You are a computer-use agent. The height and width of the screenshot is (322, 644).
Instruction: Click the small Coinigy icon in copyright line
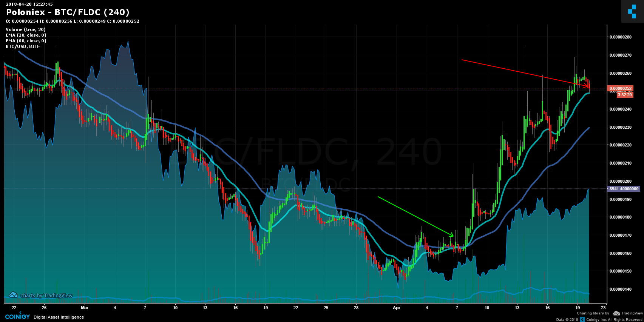tap(582, 319)
